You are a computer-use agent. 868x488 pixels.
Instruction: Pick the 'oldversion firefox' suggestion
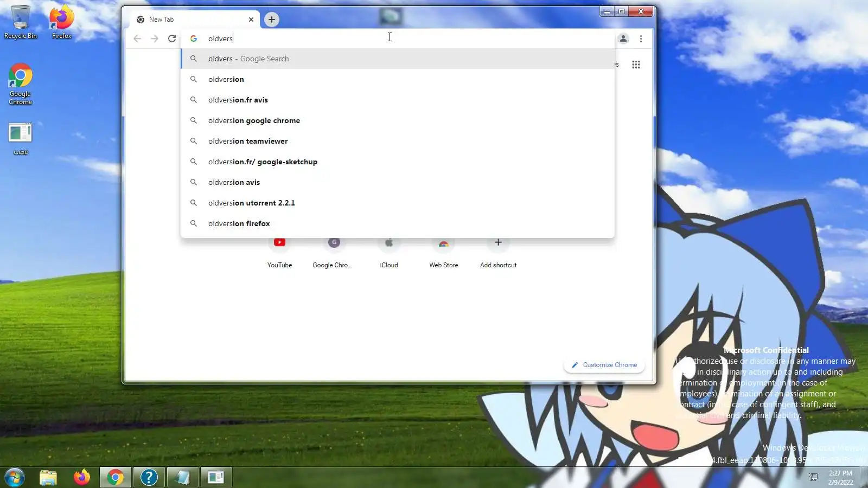click(x=398, y=223)
